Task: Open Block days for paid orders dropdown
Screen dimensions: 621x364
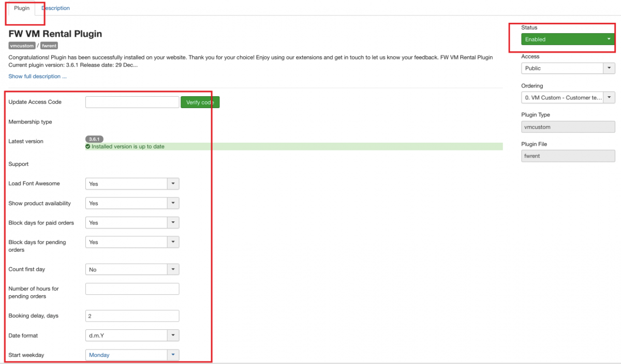Action: (x=132, y=223)
